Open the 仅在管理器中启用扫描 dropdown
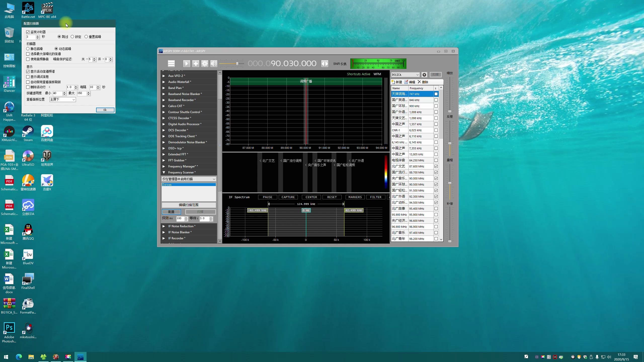The image size is (644, 362). (189, 179)
